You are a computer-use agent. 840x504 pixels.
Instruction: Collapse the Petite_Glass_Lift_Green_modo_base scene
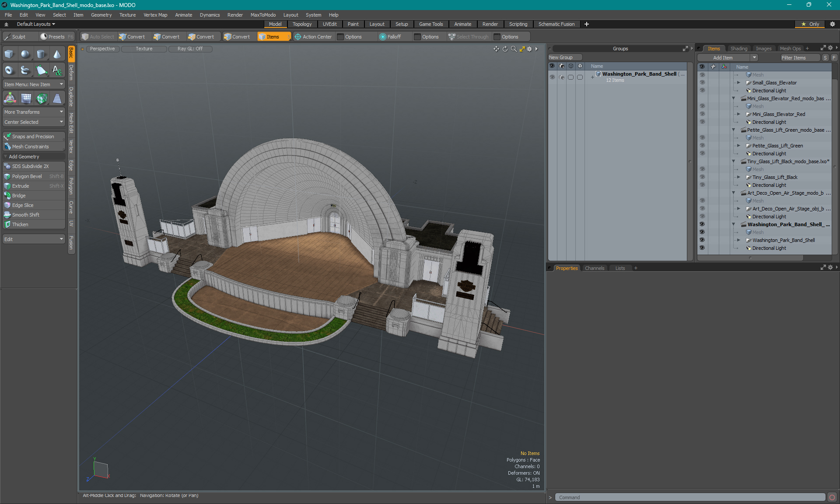(734, 130)
